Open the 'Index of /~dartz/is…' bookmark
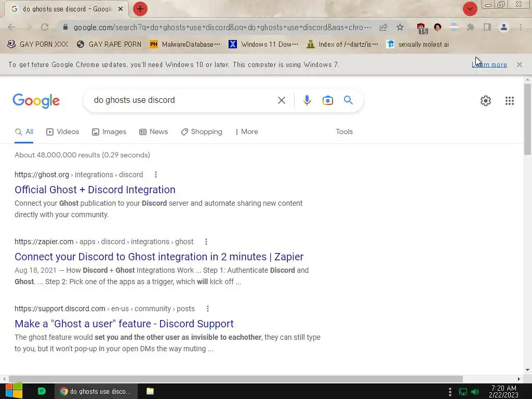 point(342,44)
